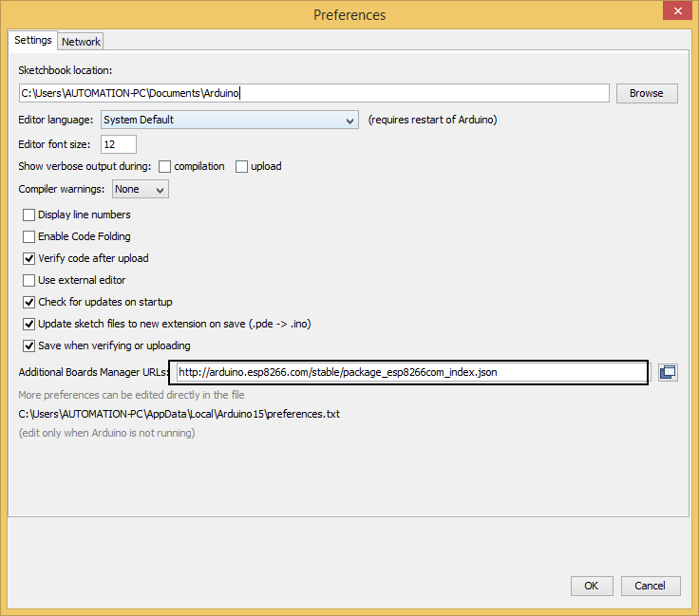Screen dimensions: 699x616
Task: Uncheck Update sketch files to new extension
Action: [x=29, y=324]
